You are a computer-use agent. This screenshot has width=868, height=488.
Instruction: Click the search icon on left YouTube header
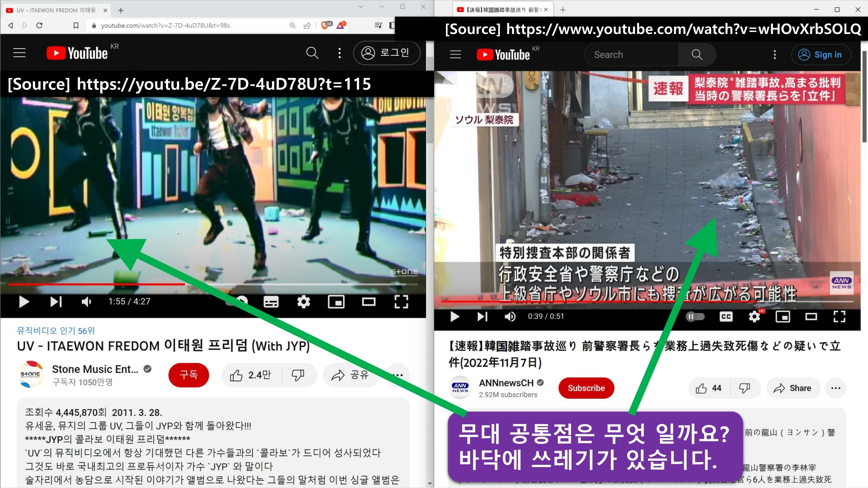tap(312, 53)
